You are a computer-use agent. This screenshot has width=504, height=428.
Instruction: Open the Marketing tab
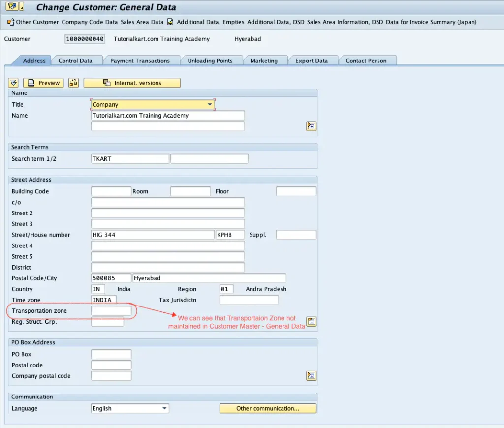pyautogui.click(x=265, y=60)
